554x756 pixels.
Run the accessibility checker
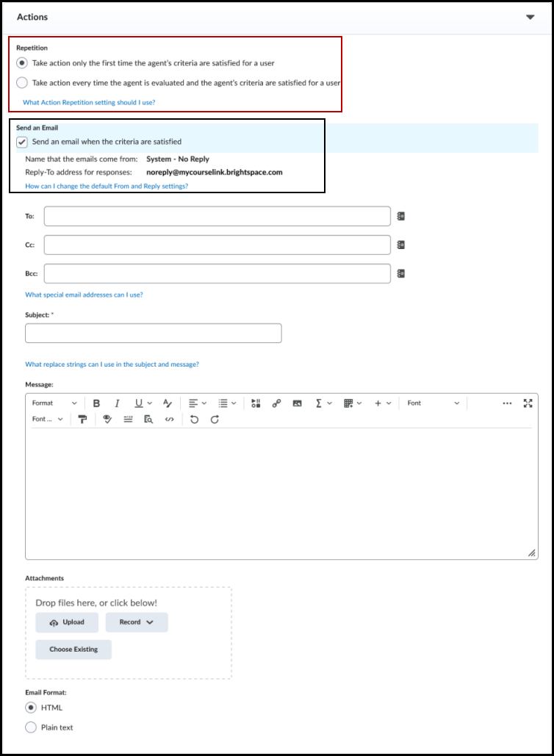tap(107, 420)
